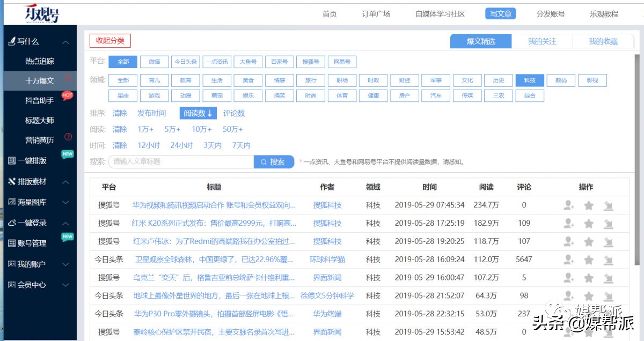This screenshot has width=644, height=341.
Task: Click the help icon beside 十万爆文
Action: (68, 77)
